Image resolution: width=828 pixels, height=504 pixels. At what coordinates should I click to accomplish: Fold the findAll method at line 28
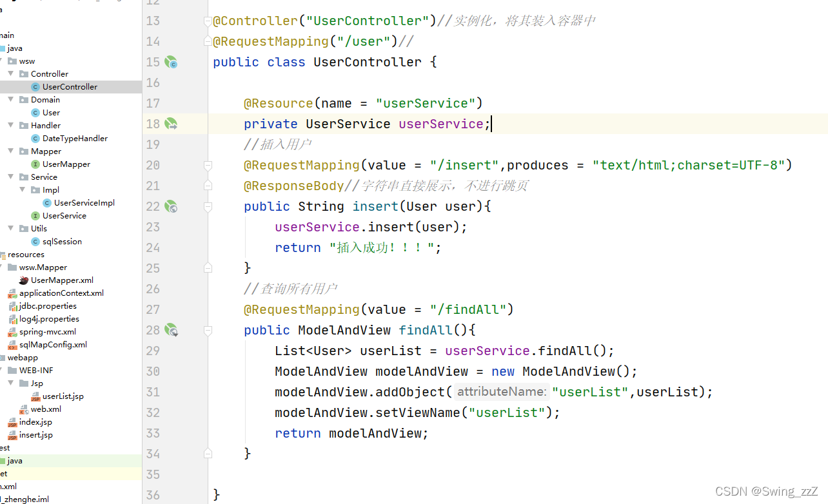(208, 331)
